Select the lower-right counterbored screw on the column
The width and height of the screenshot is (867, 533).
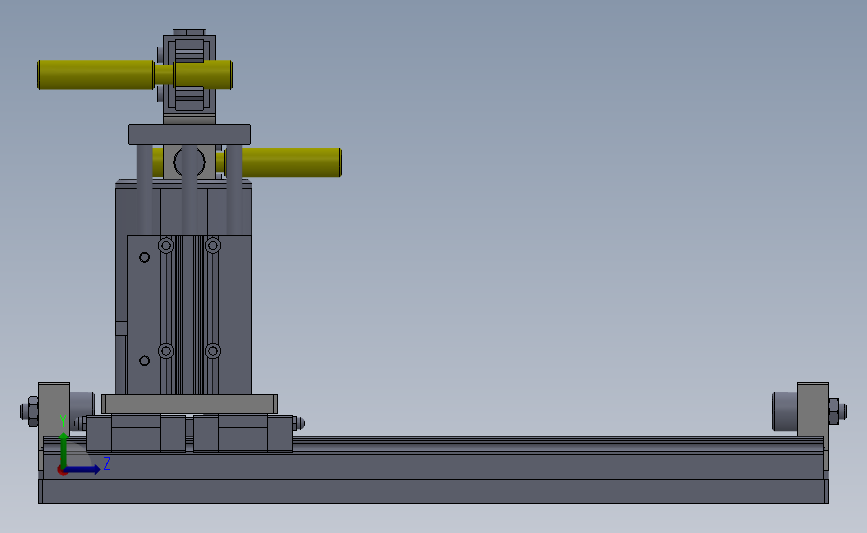pos(213,351)
